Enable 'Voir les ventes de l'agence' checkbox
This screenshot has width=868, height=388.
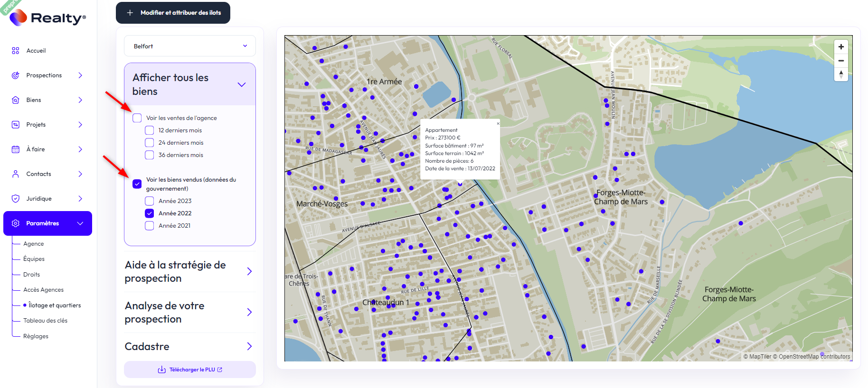coord(137,118)
